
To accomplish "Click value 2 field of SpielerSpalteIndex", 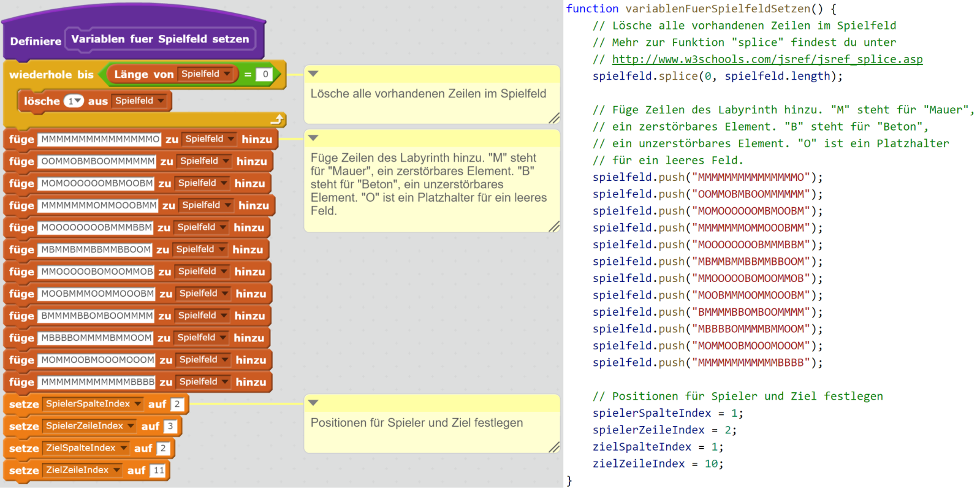I will 177,404.
